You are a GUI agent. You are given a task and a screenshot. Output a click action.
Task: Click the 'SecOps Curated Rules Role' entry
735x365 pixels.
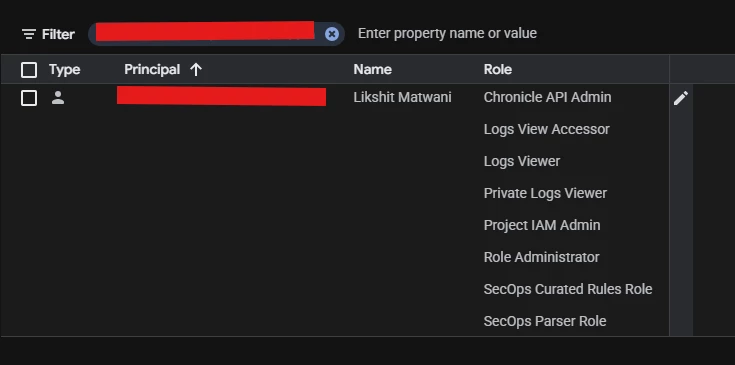point(568,289)
